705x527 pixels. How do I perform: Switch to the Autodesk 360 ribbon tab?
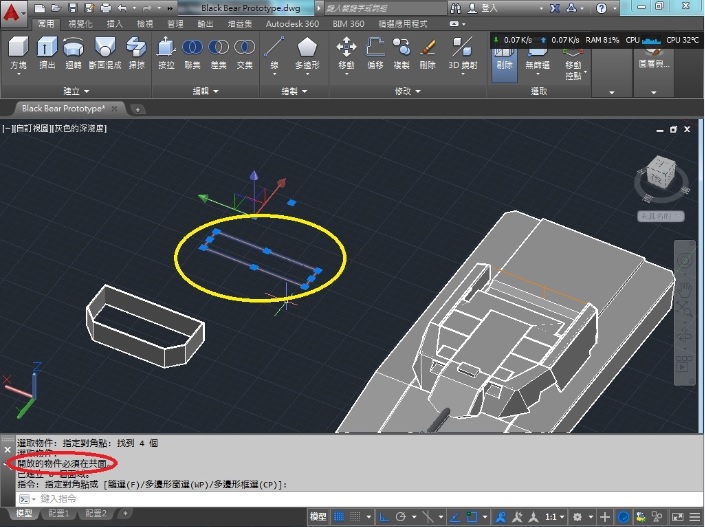pyautogui.click(x=292, y=24)
